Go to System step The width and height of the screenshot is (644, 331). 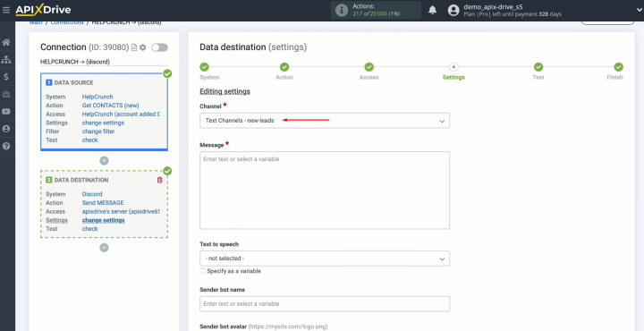point(204,67)
